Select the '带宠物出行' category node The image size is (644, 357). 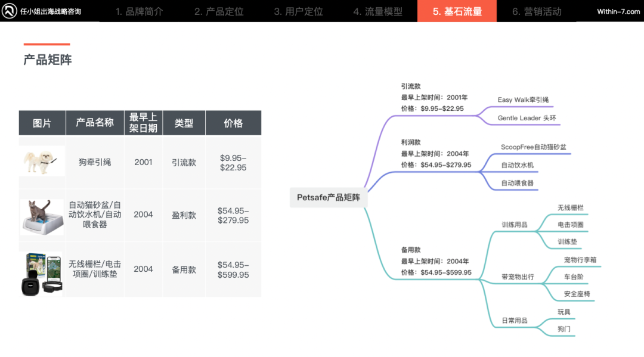518,277
